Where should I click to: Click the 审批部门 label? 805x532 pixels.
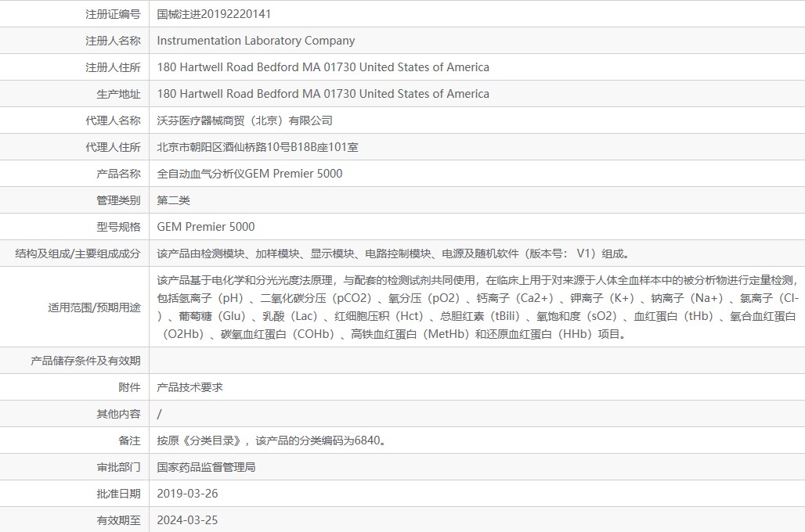(118, 467)
